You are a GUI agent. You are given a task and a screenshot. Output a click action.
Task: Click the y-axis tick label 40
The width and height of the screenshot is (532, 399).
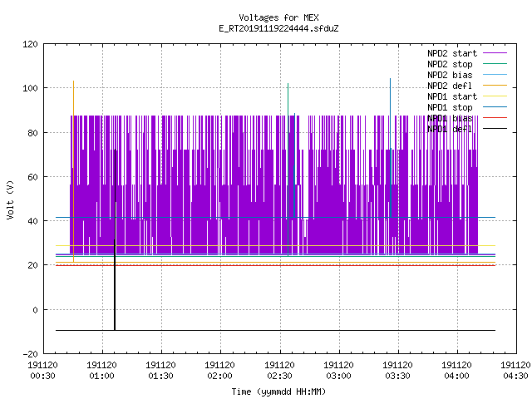point(32,221)
